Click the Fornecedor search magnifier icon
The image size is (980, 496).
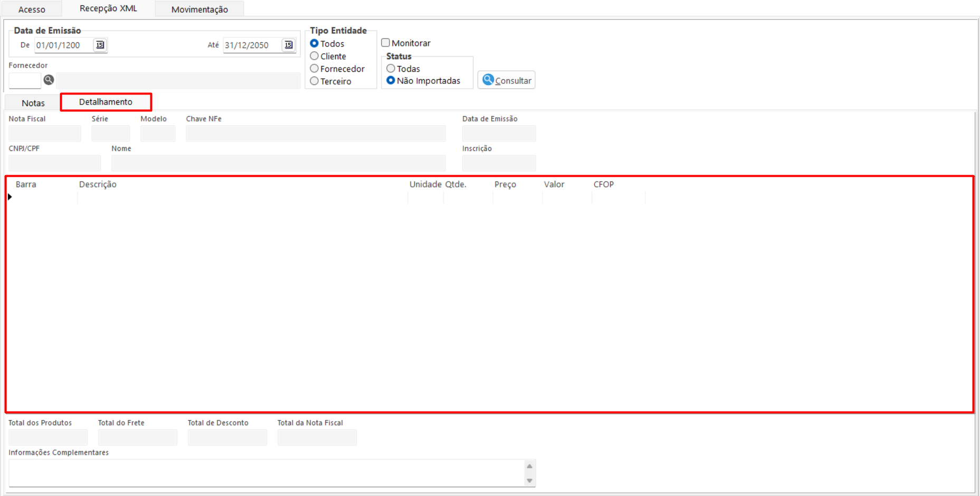[x=49, y=80]
